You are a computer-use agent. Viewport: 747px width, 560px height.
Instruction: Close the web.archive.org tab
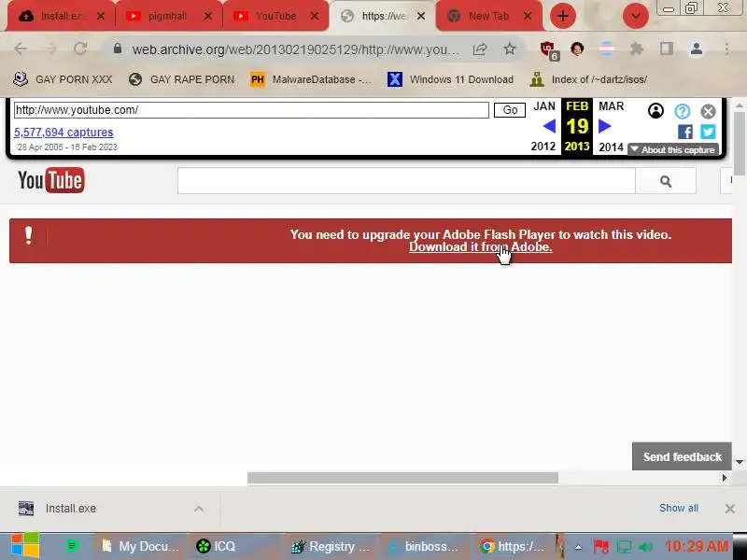pyautogui.click(x=421, y=16)
